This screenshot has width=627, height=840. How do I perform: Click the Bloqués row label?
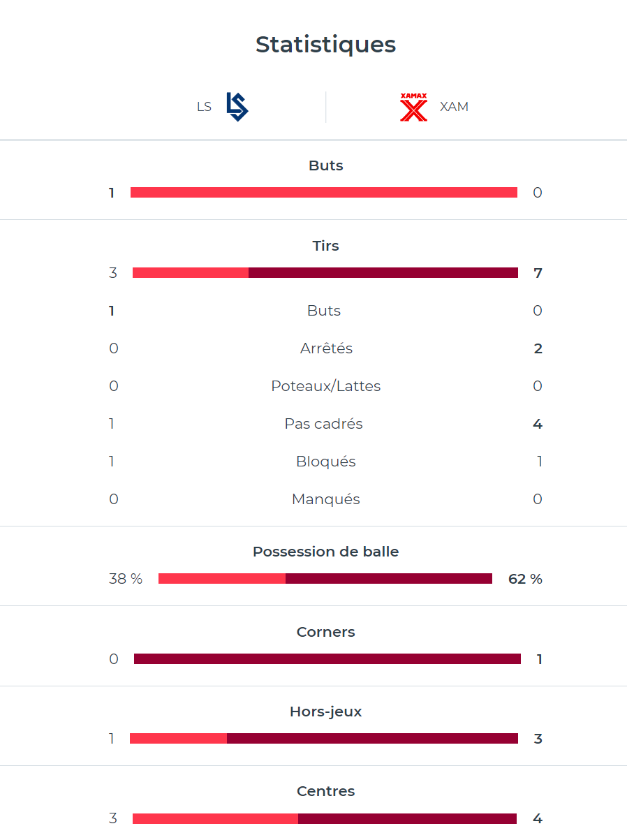pos(325,462)
